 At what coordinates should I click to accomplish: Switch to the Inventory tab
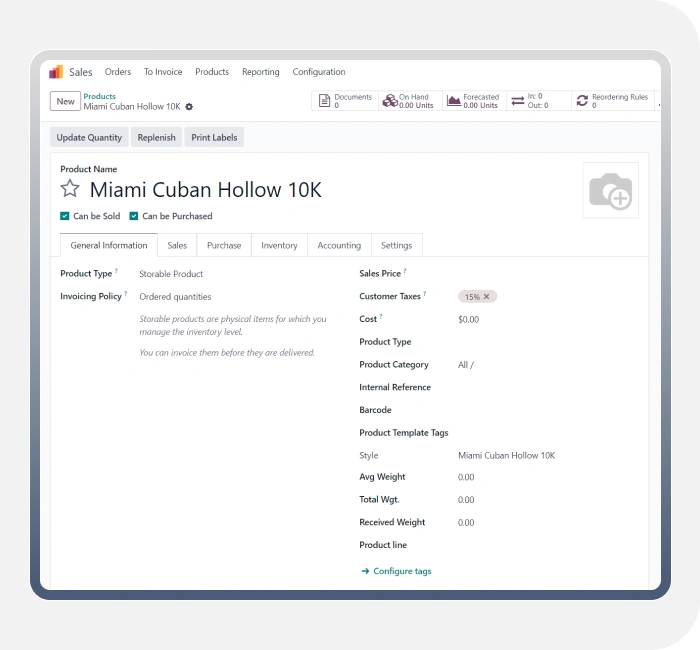point(279,245)
